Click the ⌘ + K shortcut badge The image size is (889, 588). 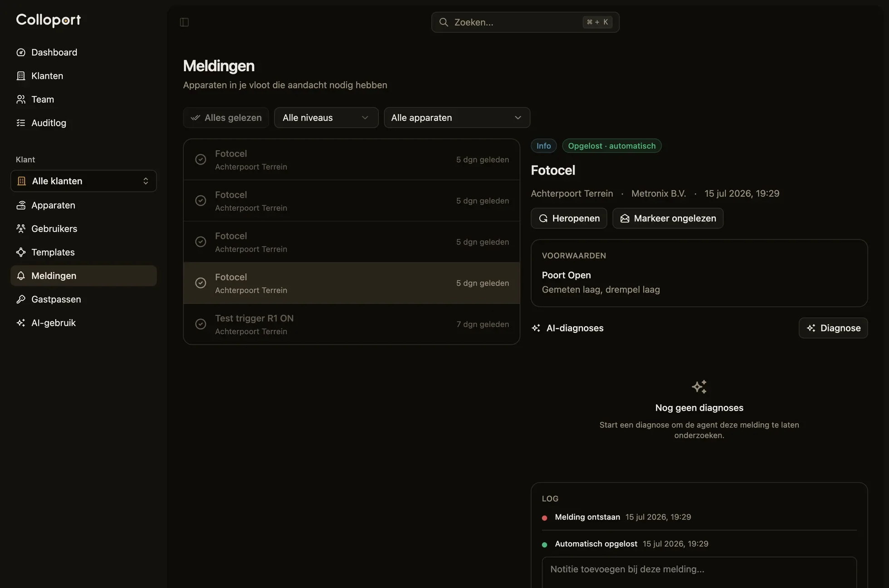(x=597, y=22)
